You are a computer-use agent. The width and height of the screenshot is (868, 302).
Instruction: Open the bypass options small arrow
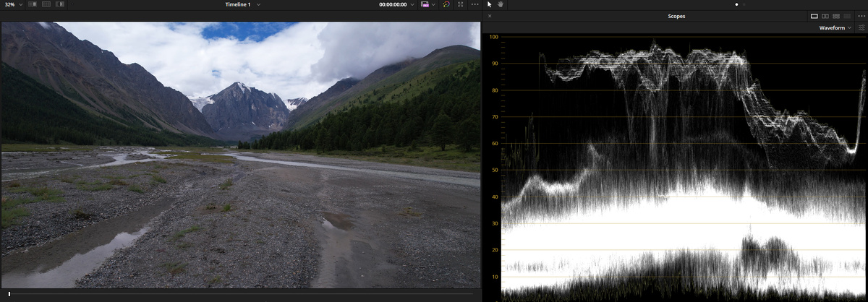pos(433,4)
